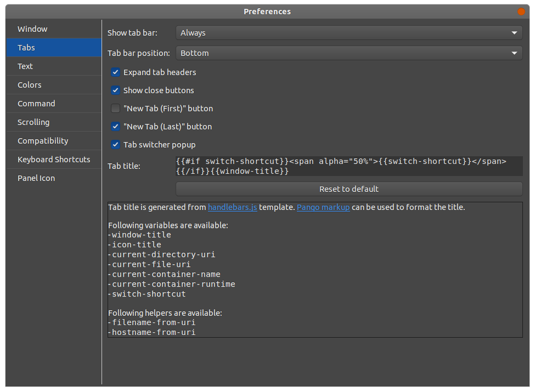The width and height of the screenshot is (535, 392).
Task: Open the Pango markup link
Action: pos(323,207)
